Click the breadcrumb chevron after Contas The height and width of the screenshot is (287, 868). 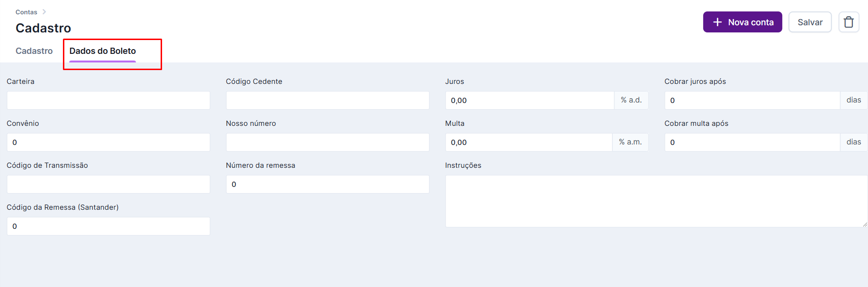(44, 12)
